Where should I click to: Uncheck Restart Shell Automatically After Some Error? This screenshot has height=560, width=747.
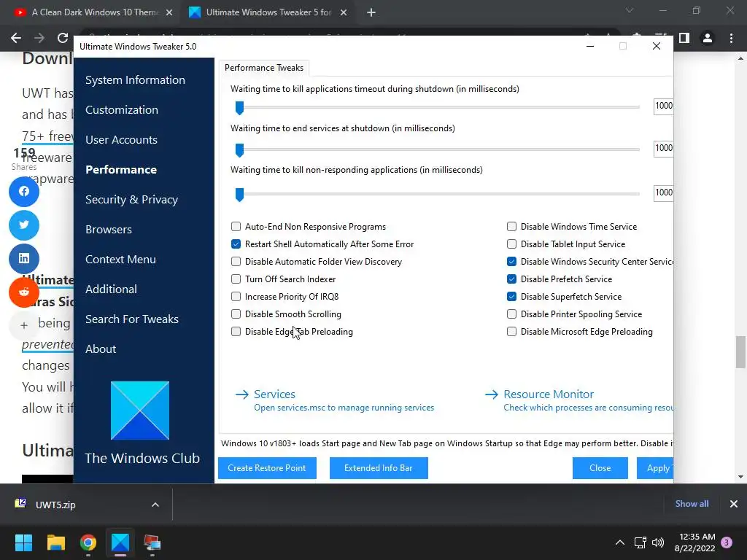tap(236, 244)
